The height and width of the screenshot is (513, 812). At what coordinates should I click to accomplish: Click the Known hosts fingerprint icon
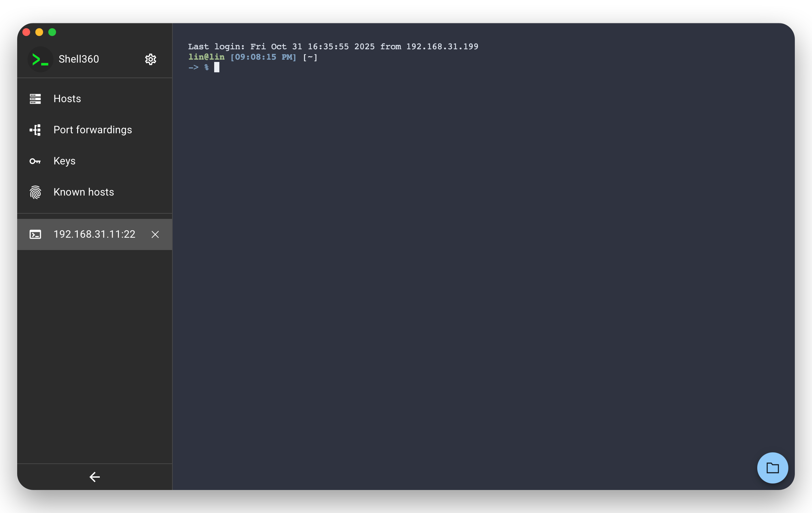[x=35, y=192]
